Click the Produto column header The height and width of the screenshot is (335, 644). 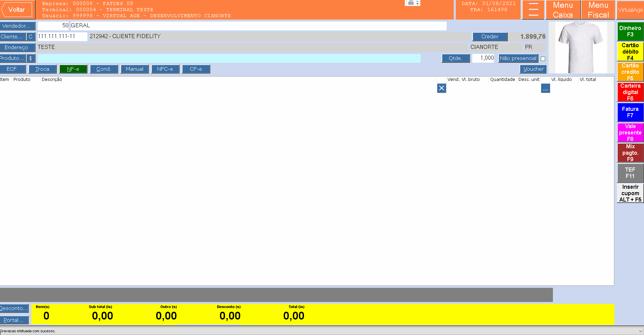tap(22, 80)
